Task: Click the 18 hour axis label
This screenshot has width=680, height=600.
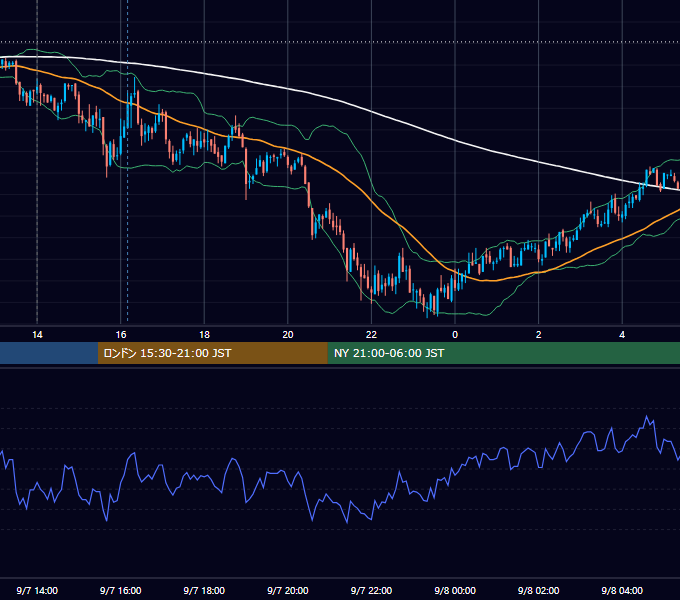Action: coord(204,335)
